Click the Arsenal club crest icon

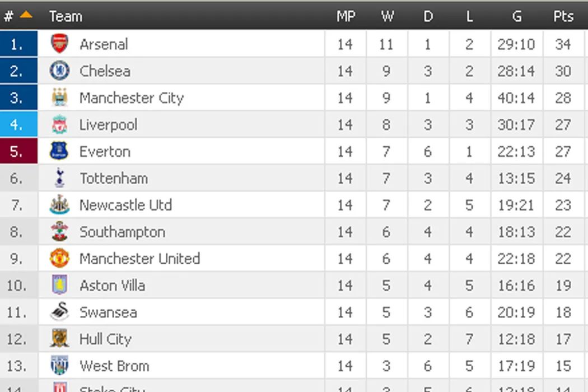coord(59,44)
